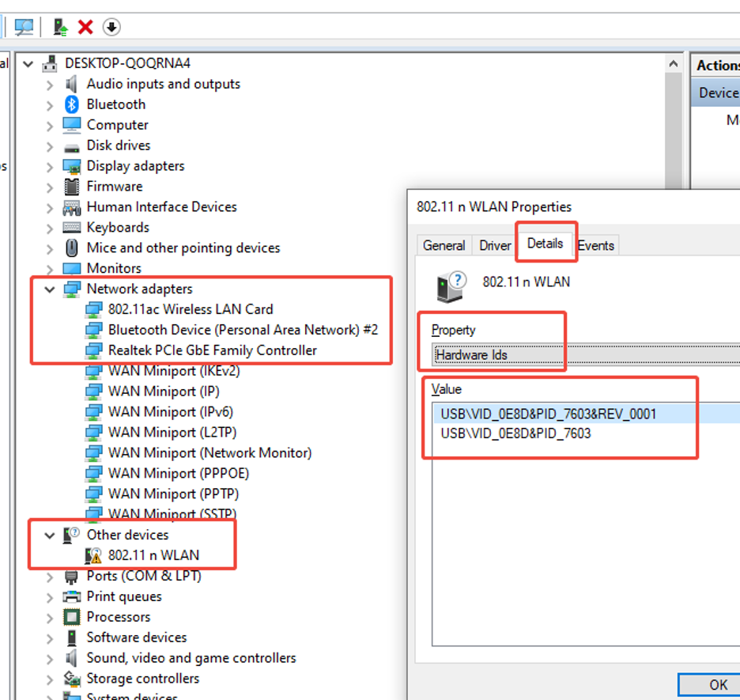The height and width of the screenshot is (700, 740).
Task: Click the Audio inputs and outputs speaker icon
Action: pos(71,84)
